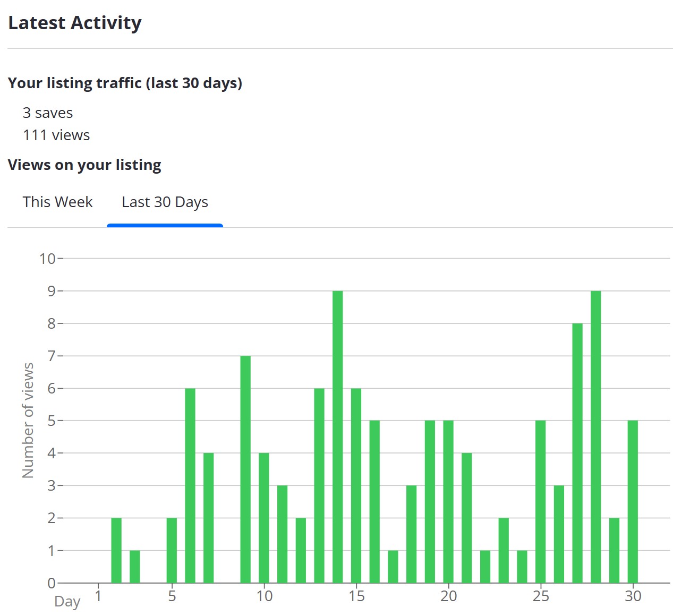Image resolution: width=673 pixels, height=616 pixels.
Task: Click the day 7 bar showing 4 views
Action: (x=209, y=518)
